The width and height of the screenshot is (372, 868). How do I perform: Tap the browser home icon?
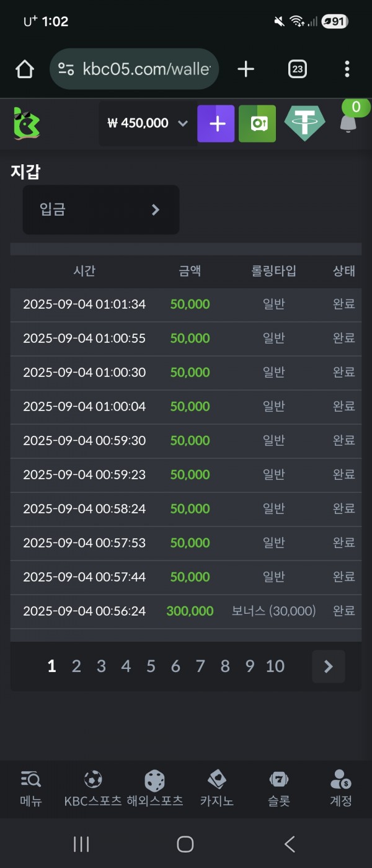[25, 69]
